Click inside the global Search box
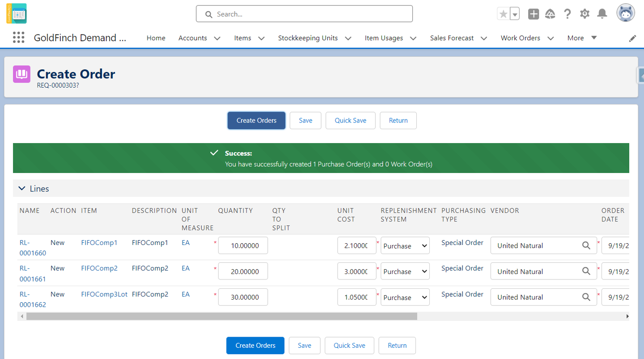This screenshot has width=644, height=359. (x=304, y=14)
